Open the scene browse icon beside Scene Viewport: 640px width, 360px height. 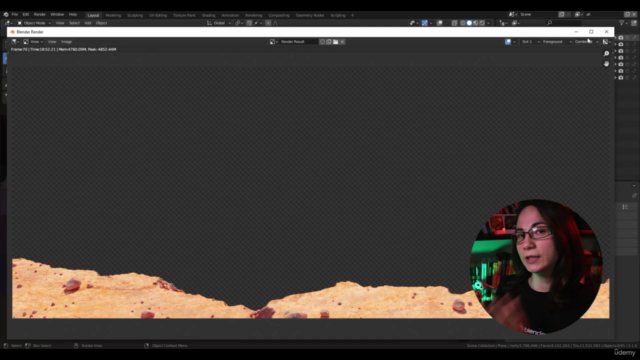coord(513,14)
